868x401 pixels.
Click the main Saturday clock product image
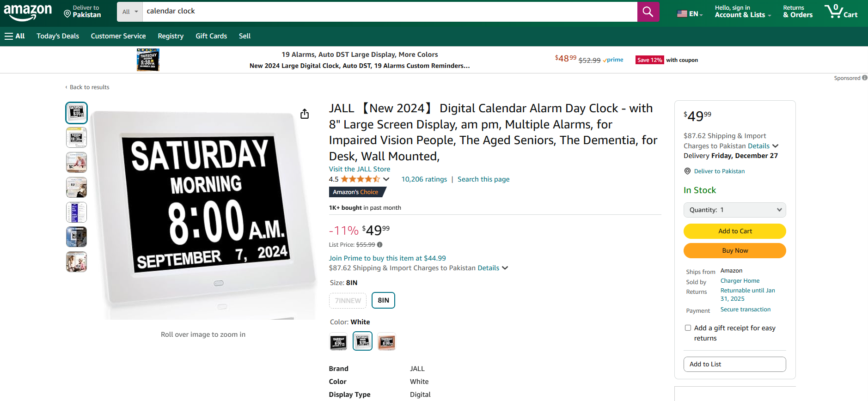[x=203, y=215]
